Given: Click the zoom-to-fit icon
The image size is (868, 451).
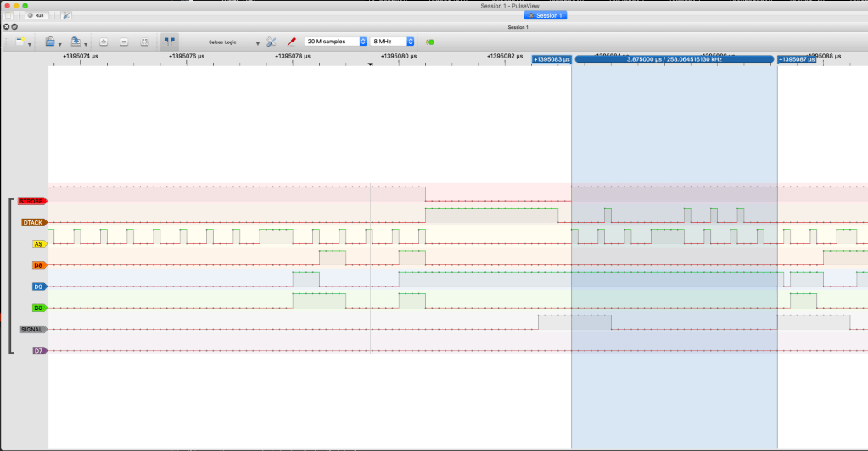Looking at the screenshot, I should tap(144, 41).
